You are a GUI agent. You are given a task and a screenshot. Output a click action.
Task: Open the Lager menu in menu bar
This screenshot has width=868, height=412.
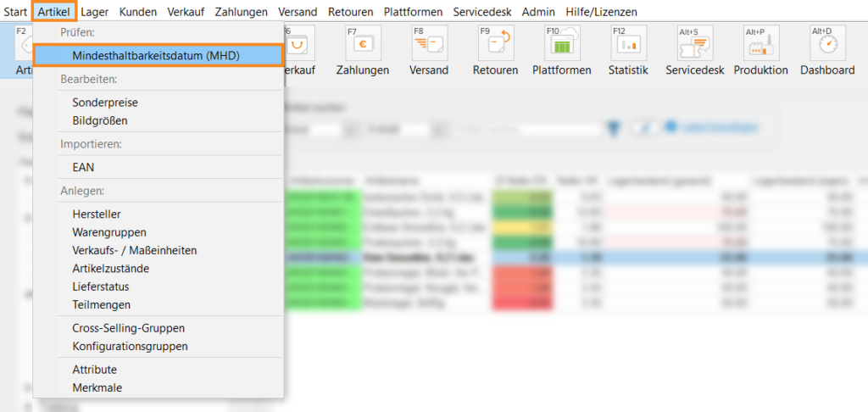tap(94, 12)
